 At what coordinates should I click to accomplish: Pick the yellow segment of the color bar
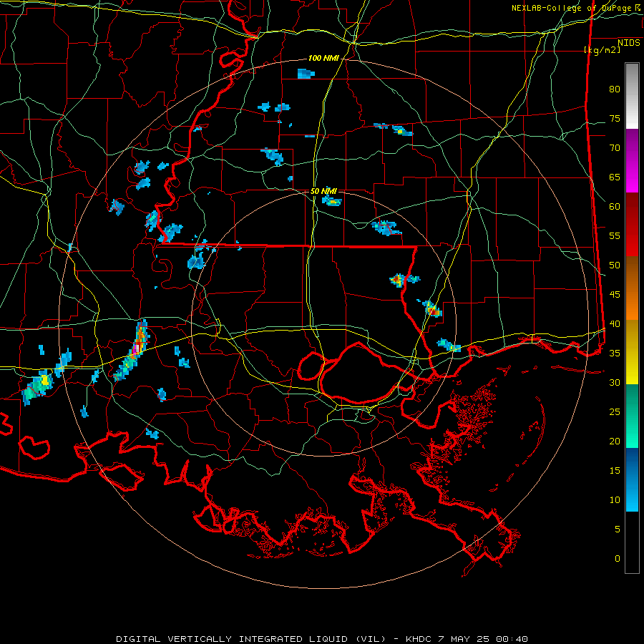click(x=632, y=352)
